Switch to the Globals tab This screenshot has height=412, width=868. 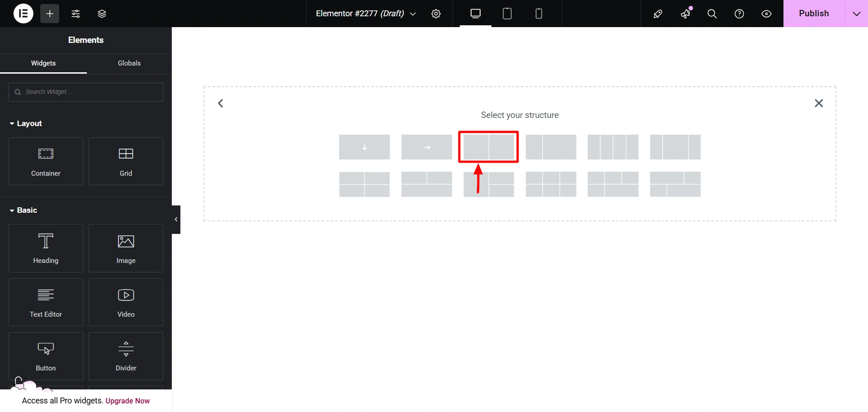tap(129, 63)
